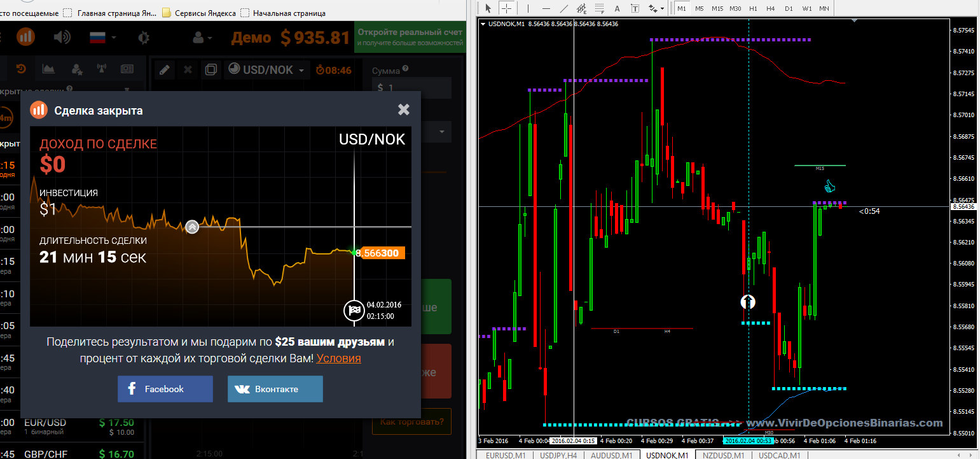980x459 pixels.
Task: Click the Сумма amount input field
Action: click(x=411, y=88)
